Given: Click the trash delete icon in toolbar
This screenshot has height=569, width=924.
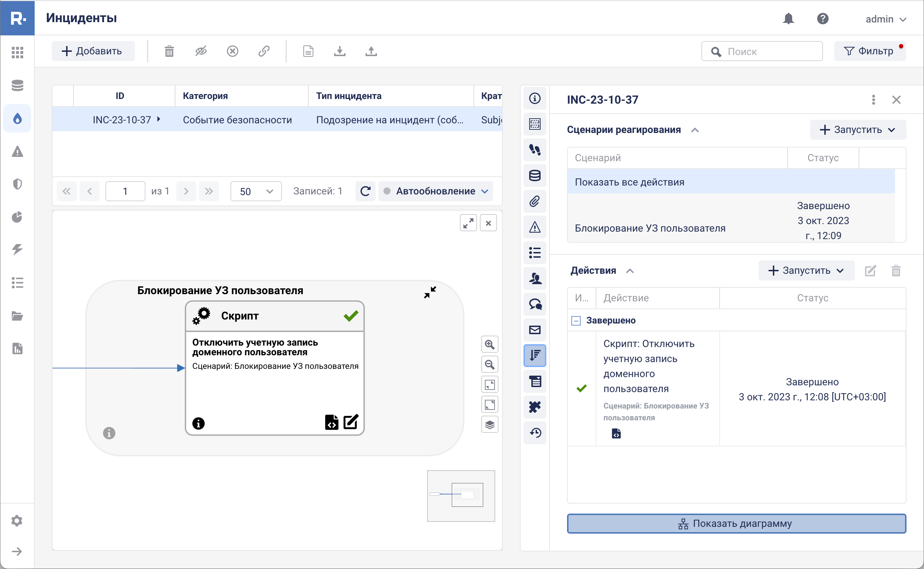Looking at the screenshot, I should (169, 51).
